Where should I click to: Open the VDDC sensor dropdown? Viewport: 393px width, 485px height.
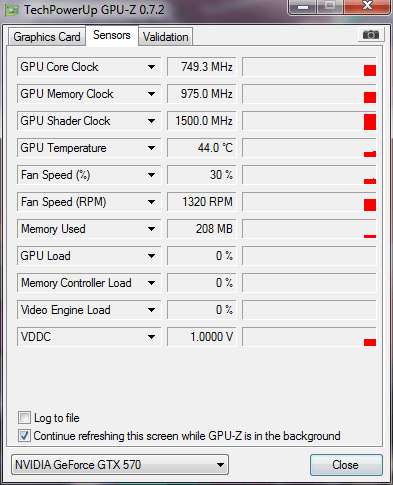151,337
